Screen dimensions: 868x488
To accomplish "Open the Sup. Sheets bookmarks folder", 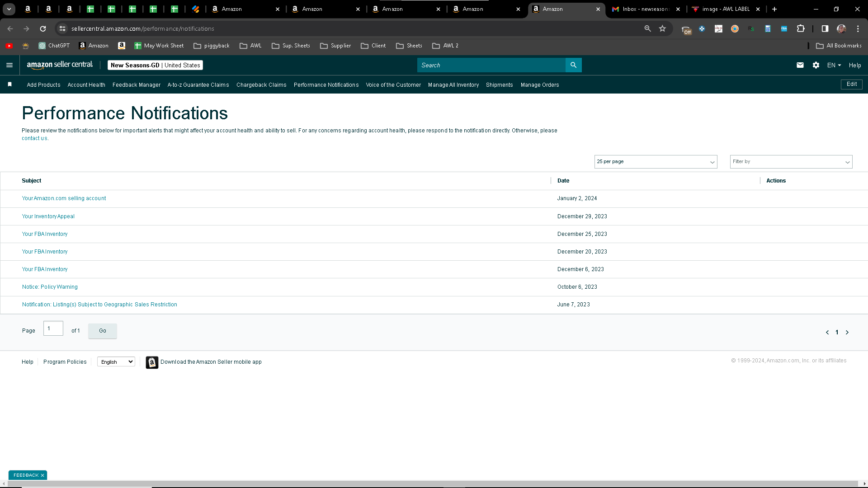I will pyautogui.click(x=291, y=46).
